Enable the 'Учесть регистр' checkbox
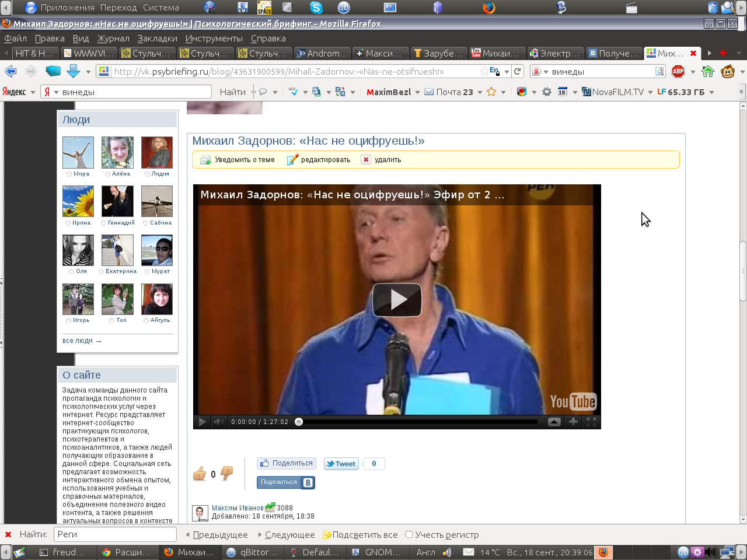Viewport: 747px width, 560px height. [x=409, y=534]
